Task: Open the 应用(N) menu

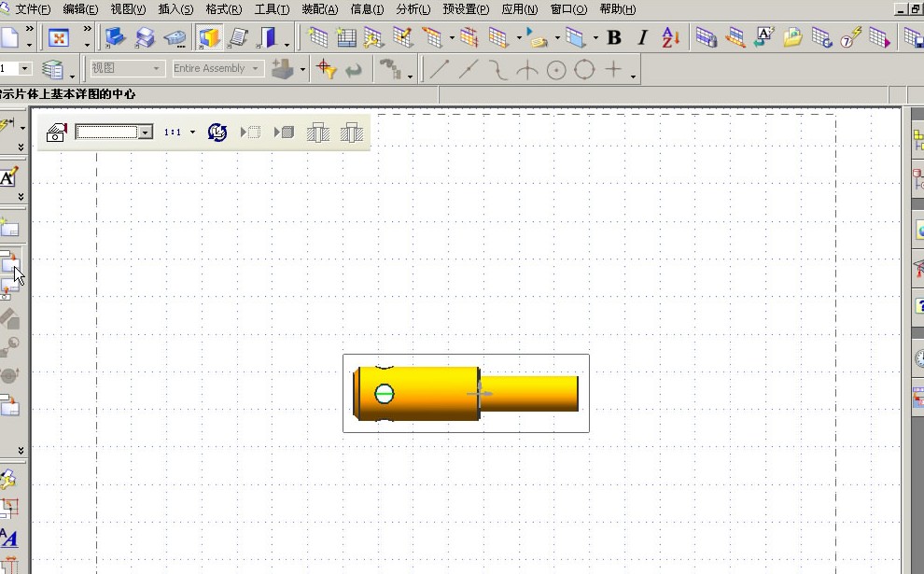Action: 520,9
